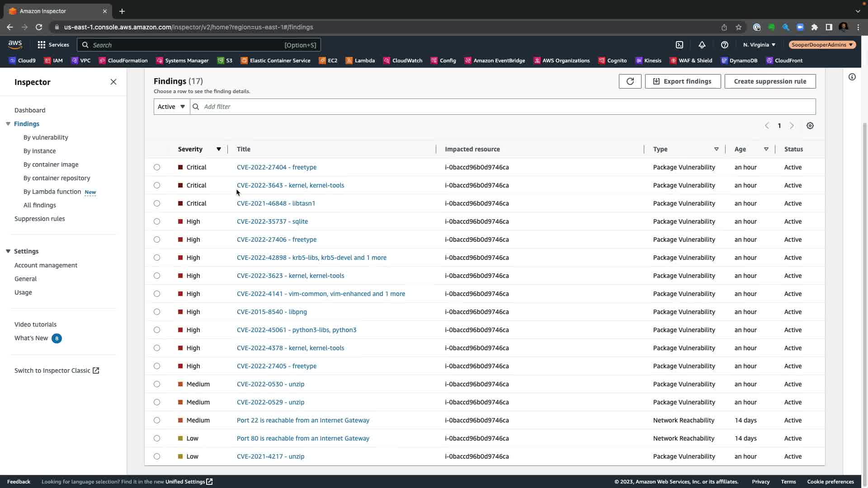
Task: Close the Inspector side navigation panel
Action: click(x=113, y=82)
